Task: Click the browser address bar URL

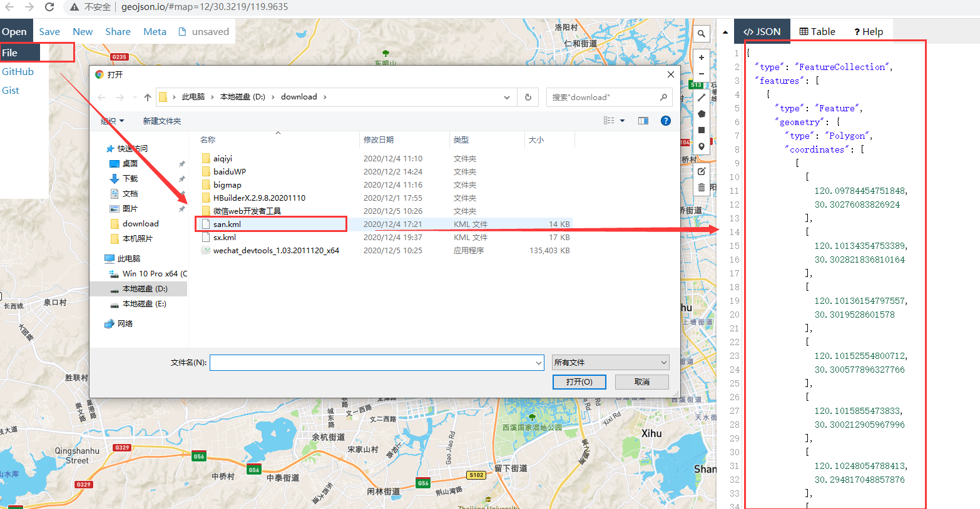Action: pos(205,7)
